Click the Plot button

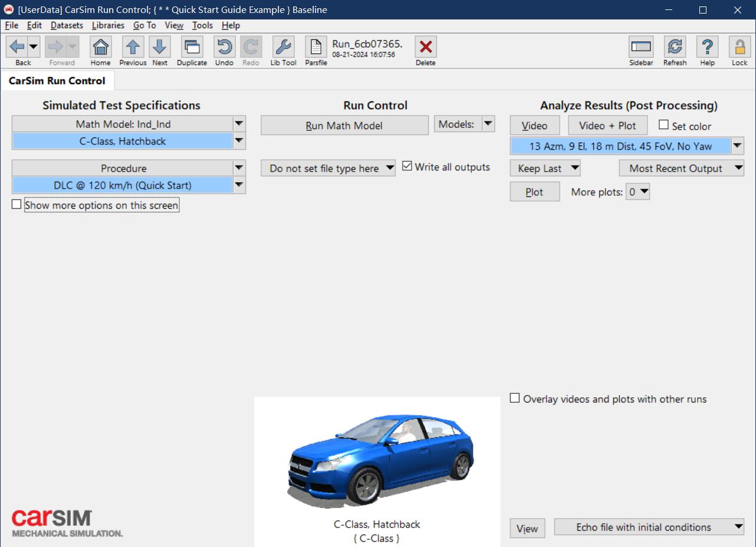(534, 192)
